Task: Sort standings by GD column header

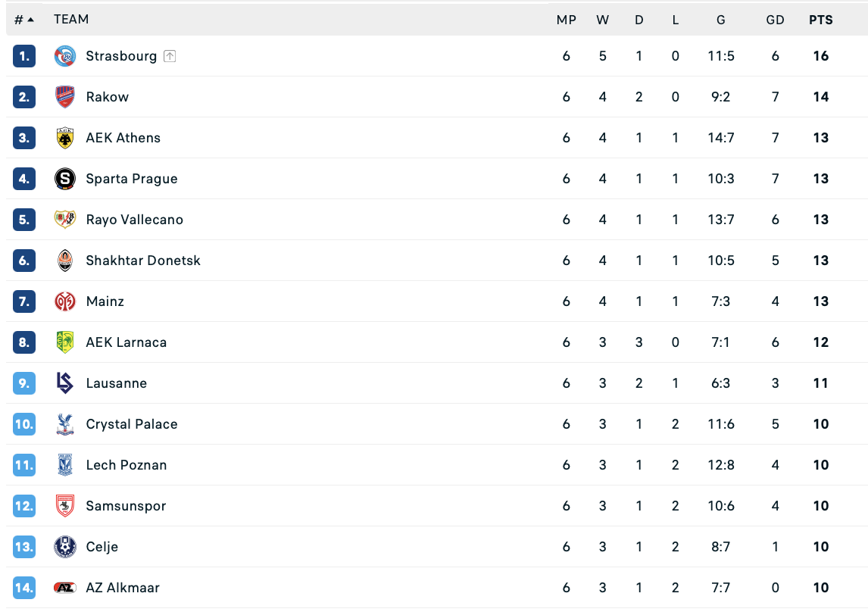Action: pyautogui.click(x=775, y=20)
